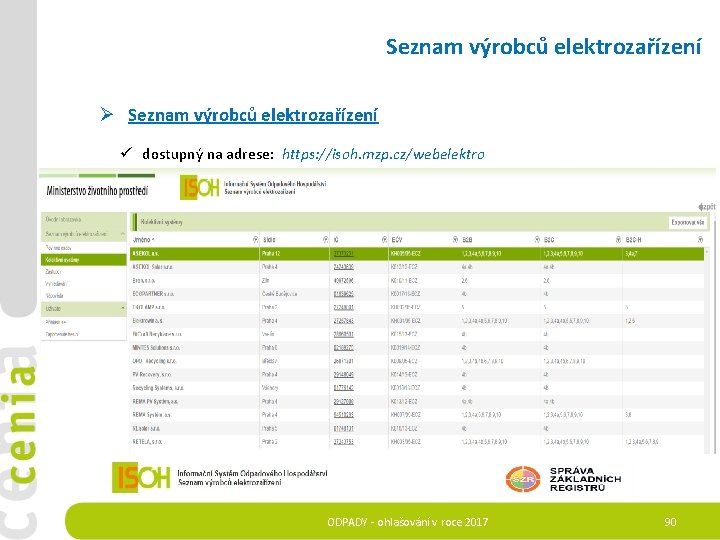
Task: Click the Kolektivní systémy panel heading
Action: (x=162, y=222)
